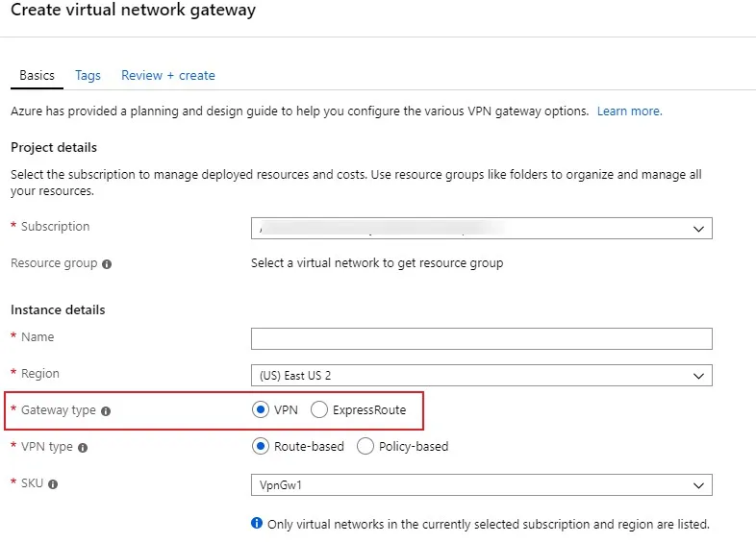
Task: Open the Learn more link
Action: (x=629, y=111)
